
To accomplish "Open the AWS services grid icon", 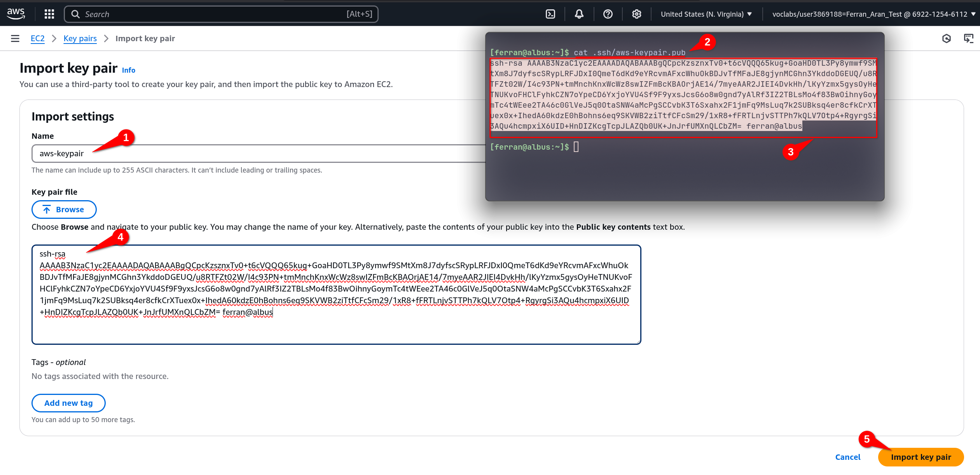I will pyautogui.click(x=49, y=14).
